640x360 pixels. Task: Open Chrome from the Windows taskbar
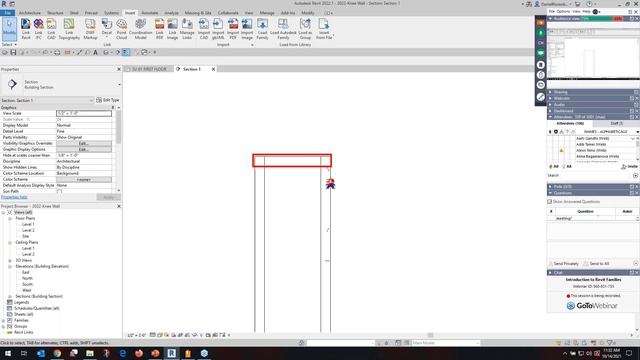coord(57,353)
